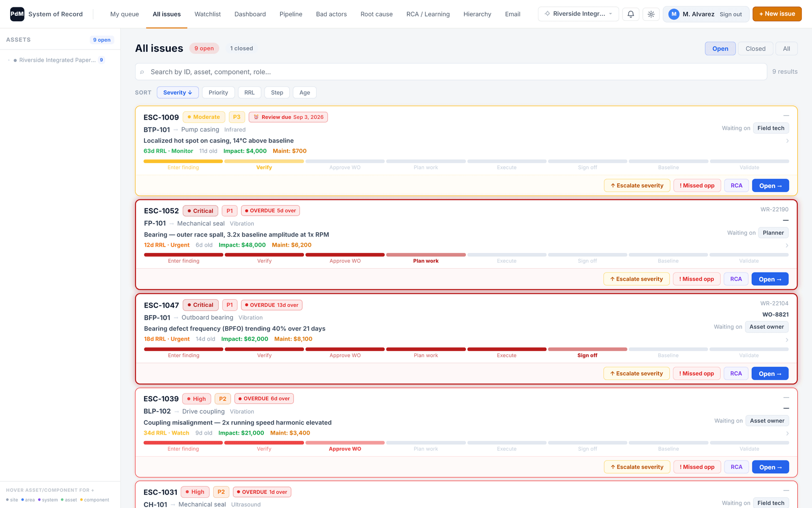Open the Hierarchy tab
Screen dimensions: 812x508
coord(477,14)
